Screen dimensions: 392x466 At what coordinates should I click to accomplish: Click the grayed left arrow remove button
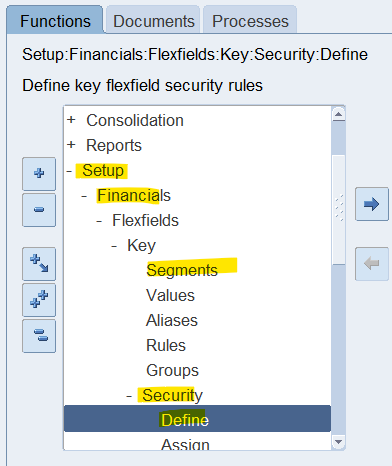pos(372,264)
